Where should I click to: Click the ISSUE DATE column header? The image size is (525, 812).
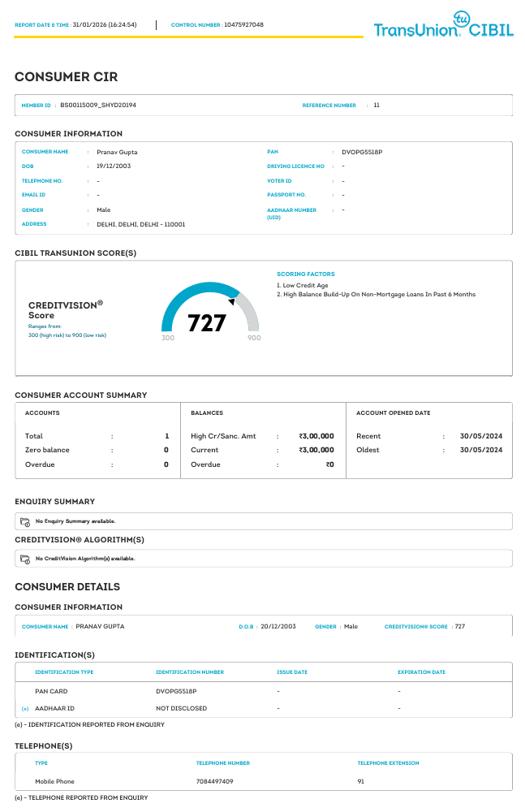(292, 672)
